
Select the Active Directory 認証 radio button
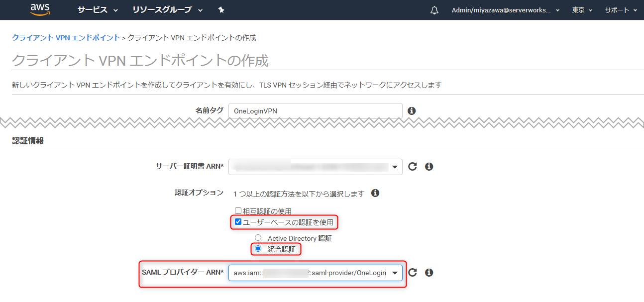coord(258,238)
